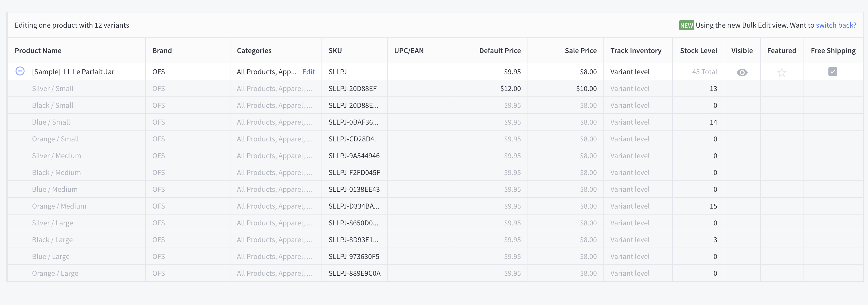The image size is (868, 305).
Task: Click the product's empty UPC/EAN field
Action: click(x=419, y=72)
